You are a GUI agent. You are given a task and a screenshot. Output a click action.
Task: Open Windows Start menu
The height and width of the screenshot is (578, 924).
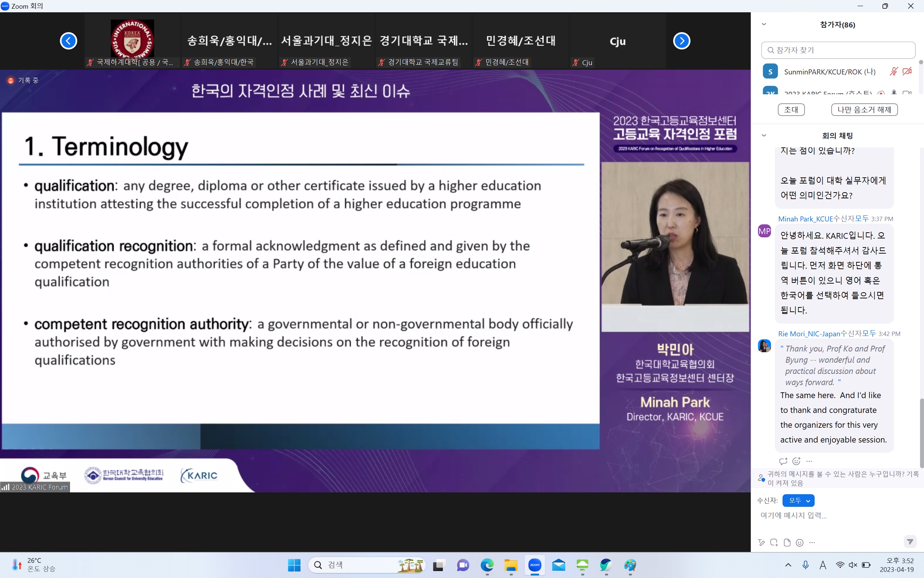coord(294,565)
